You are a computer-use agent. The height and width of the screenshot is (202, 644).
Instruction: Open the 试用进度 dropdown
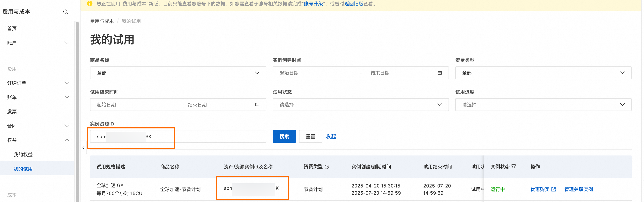coord(543,105)
